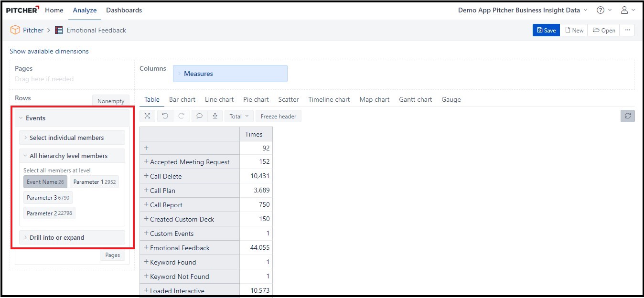Click the undo arrow icon
The width and height of the screenshot is (644, 298).
click(x=165, y=116)
